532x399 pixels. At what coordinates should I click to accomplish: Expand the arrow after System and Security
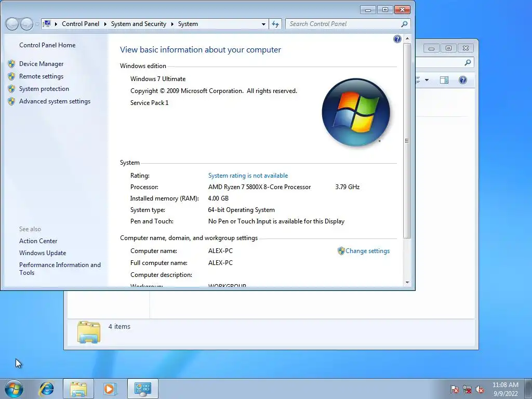click(x=172, y=24)
